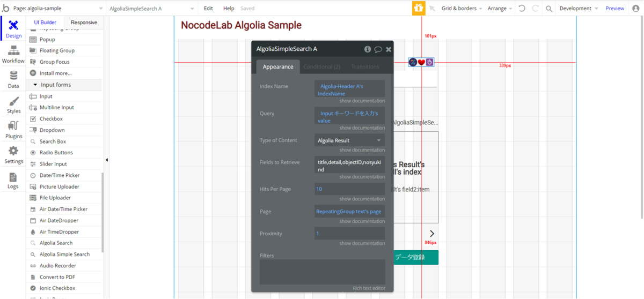Open Grid & borders dropdown
Image resolution: width=644 pixels, height=299 pixels.
[462, 9]
